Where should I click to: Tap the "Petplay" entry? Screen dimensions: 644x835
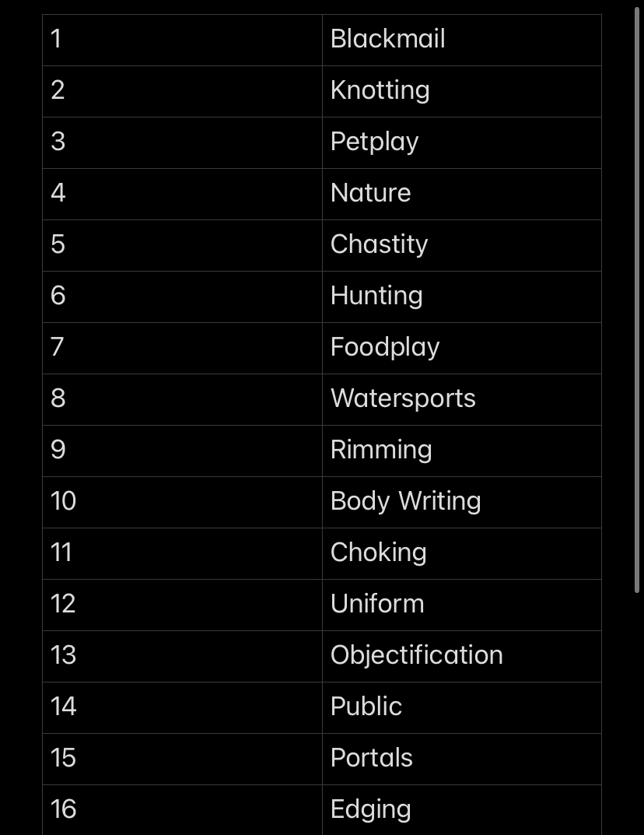pos(374,142)
